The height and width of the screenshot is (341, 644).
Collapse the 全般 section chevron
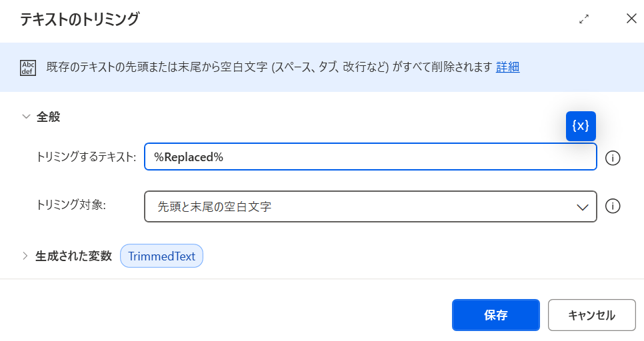click(26, 117)
